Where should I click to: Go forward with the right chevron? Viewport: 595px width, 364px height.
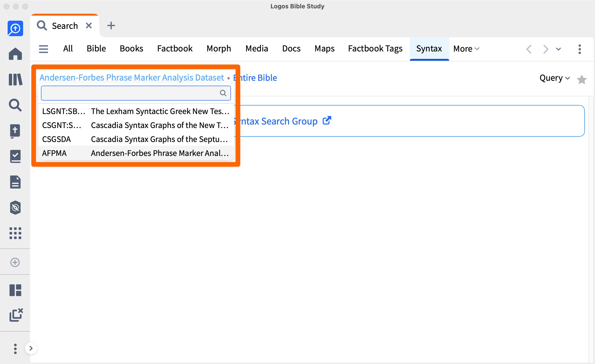click(546, 49)
